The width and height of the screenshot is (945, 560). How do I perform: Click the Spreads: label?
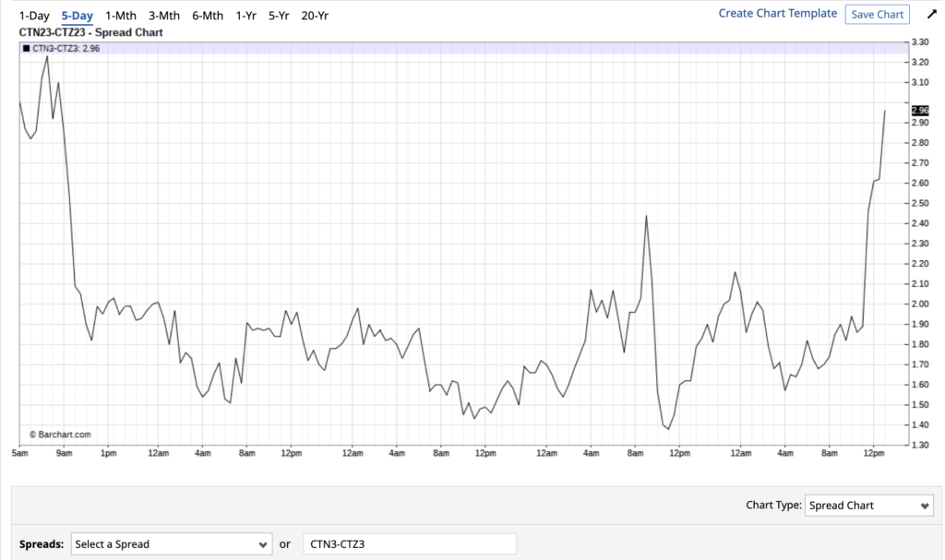(42, 543)
